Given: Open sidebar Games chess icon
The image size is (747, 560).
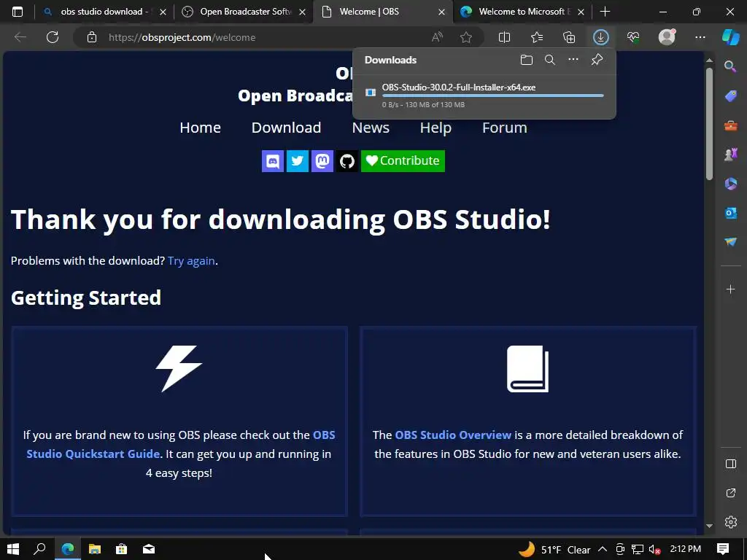Looking at the screenshot, I should click(730, 155).
